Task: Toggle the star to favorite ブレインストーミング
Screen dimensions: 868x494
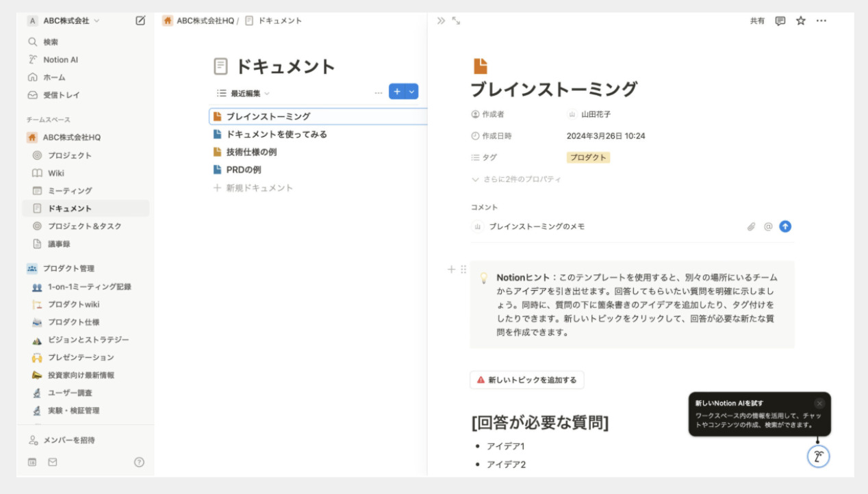Action: click(800, 21)
